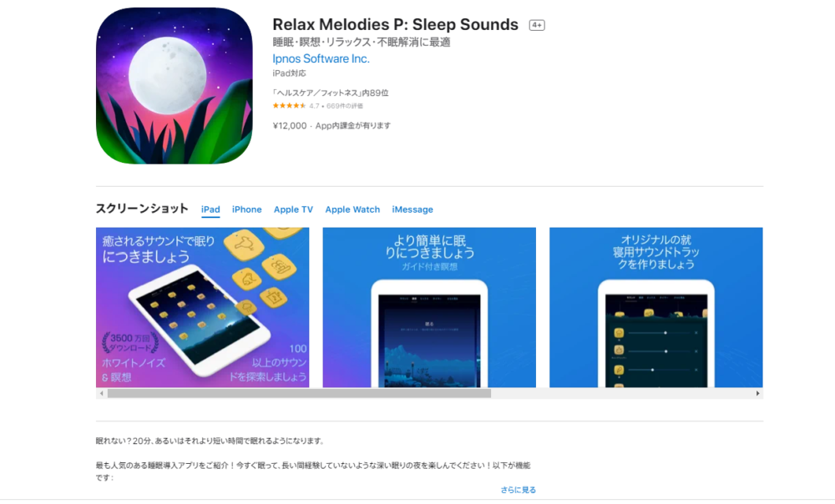The width and height of the screenshot is (835, 504).
Task: Click the yellow bird sound tile
Action: tap(244, 244)
